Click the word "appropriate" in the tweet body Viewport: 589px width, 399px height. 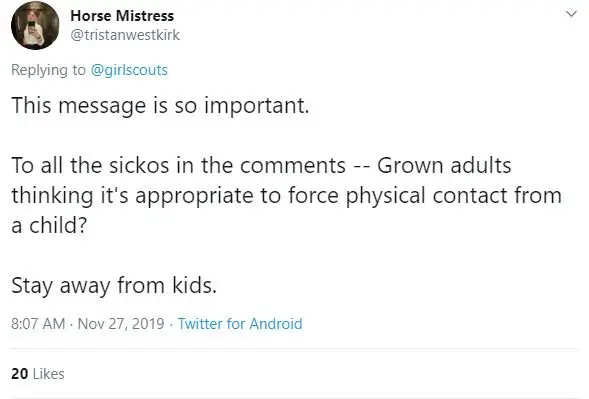click(194, 196)
